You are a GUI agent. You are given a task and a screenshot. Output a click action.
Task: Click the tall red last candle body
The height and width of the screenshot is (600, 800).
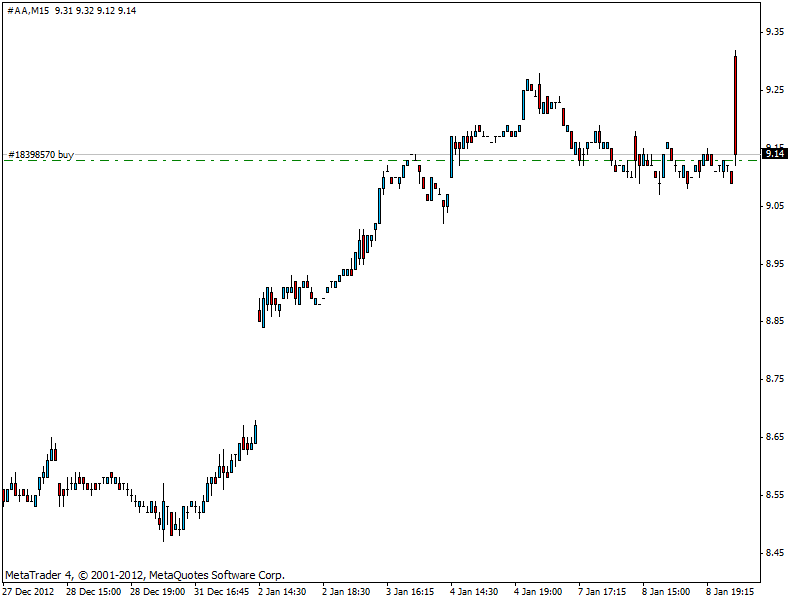click(x=735, y=105)
